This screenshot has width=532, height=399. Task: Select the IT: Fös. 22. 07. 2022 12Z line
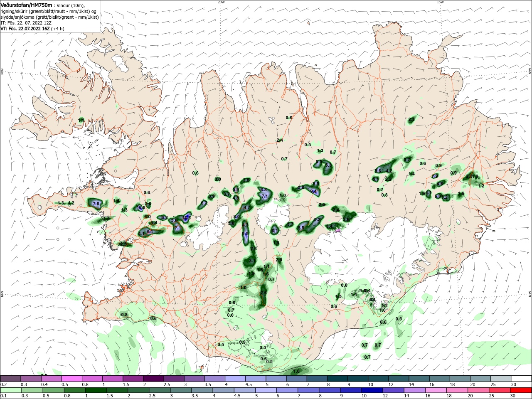[x=25, y=23]
